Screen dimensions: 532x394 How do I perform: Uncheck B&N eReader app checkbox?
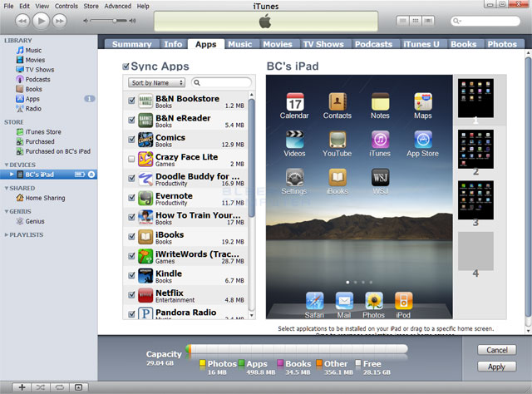pos(131,120)
